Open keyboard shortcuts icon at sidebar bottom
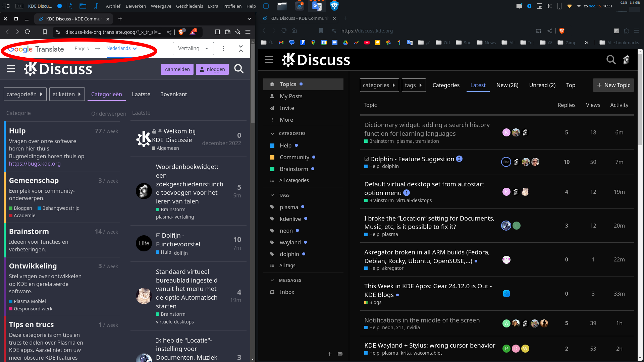644x362 pixels. click(x=340, y=354)
